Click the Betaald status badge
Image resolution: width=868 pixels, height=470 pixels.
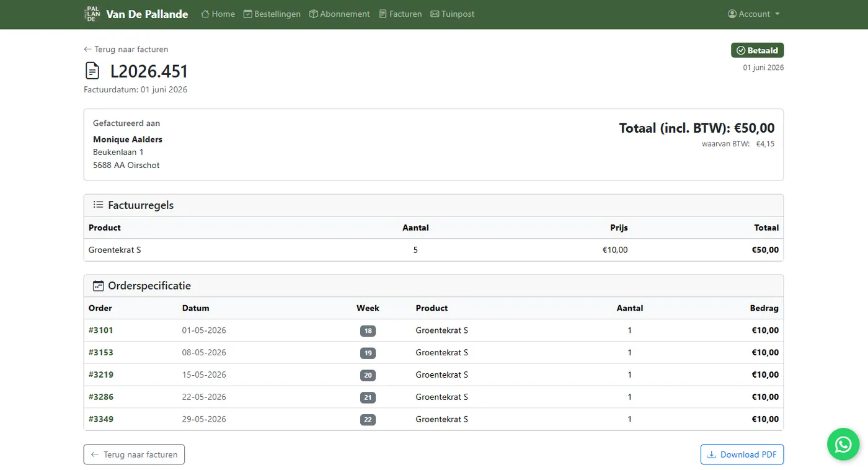(x=757, y=50)
